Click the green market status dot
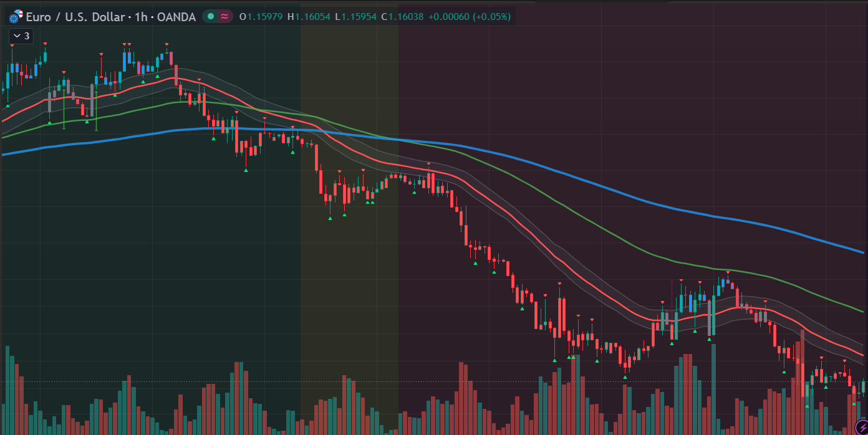This screenshot has height=435, width=868. point(210,17)
